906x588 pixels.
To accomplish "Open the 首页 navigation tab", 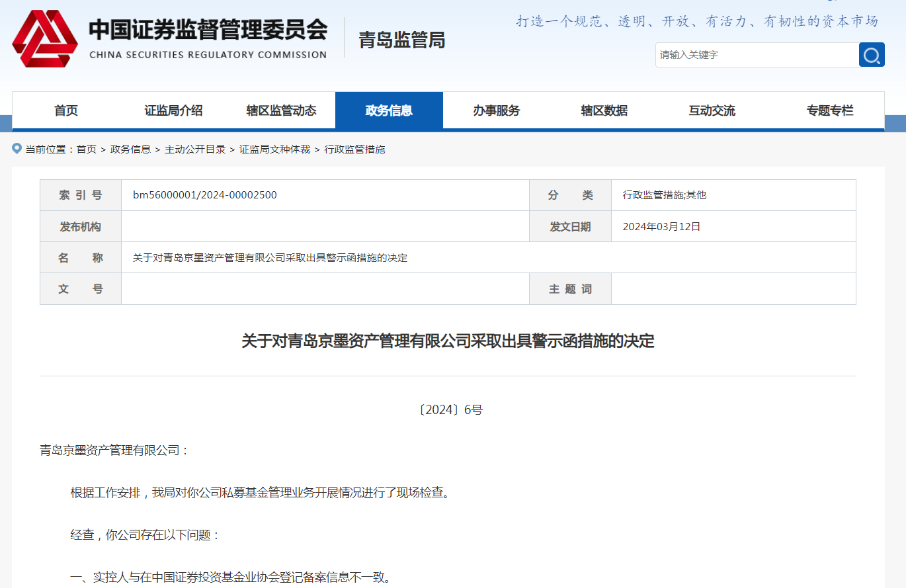I will (x=66, y=110).
